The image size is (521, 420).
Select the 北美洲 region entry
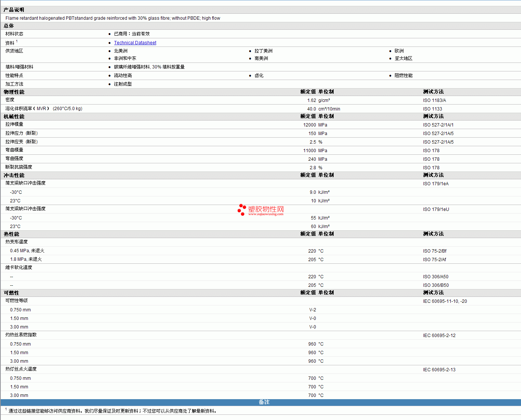pos(120,51)
